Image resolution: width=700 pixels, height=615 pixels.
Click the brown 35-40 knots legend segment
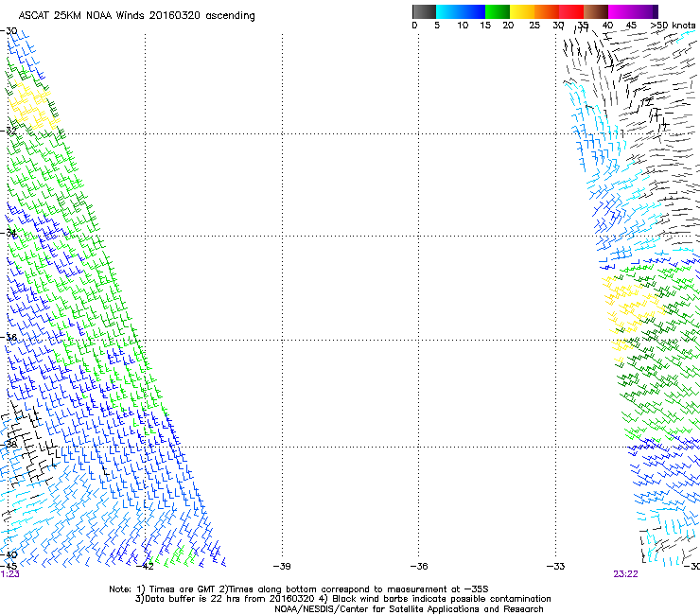pos(596,11)
